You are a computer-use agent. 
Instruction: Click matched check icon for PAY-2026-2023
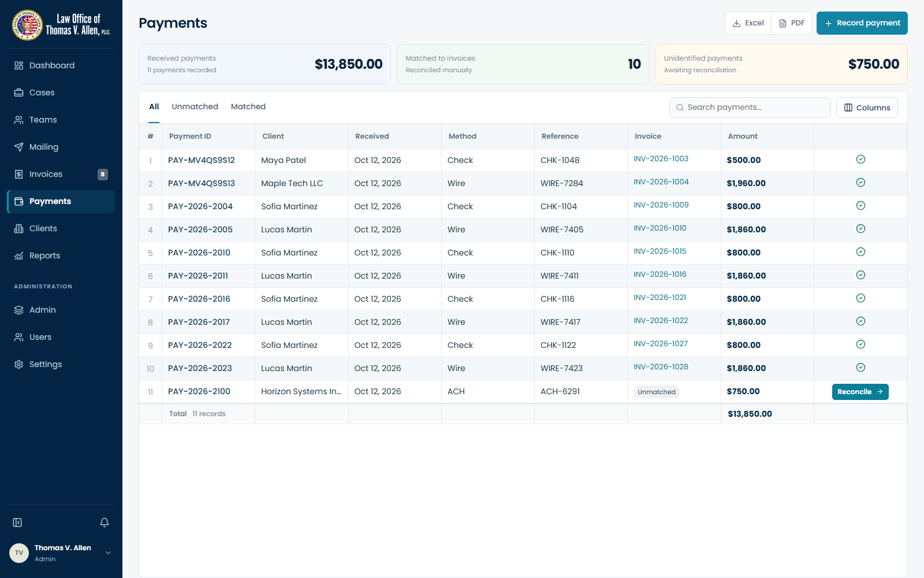click(860, 368)
